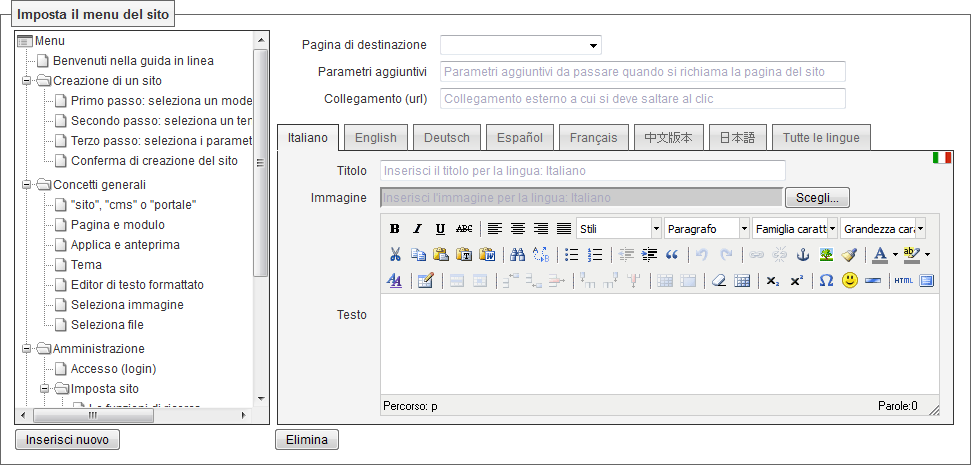971x465 pixels.
Task: Toggle bold formatting in the editor
Action: pos(394,228)
